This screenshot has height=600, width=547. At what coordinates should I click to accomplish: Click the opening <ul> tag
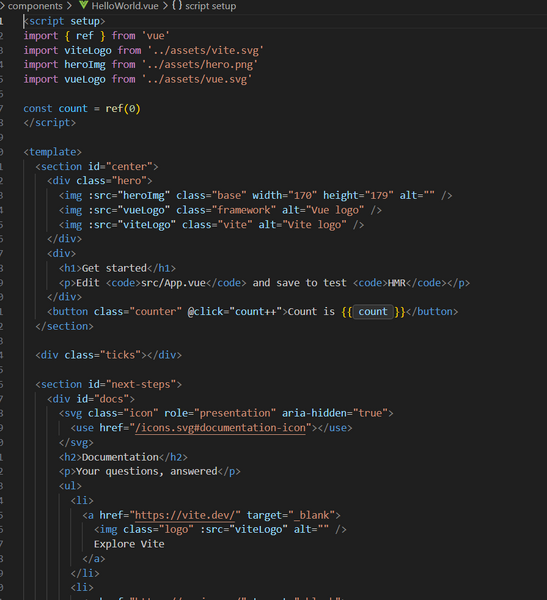70,486
